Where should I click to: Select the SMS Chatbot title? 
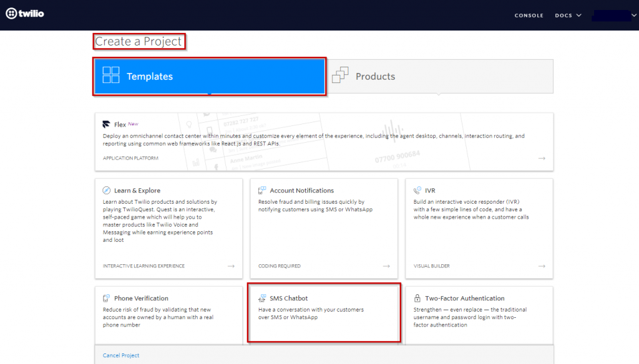click(288, 299)
